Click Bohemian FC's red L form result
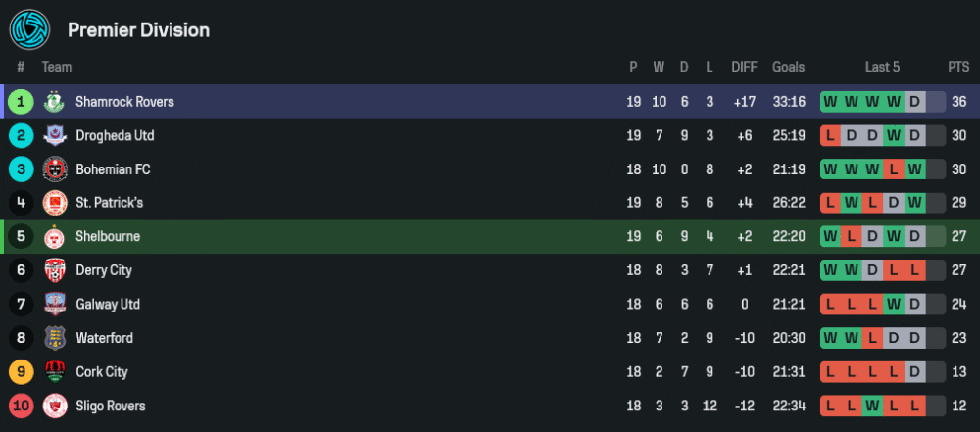Screen dimensions: 980x432 click(x=894, y=169)
